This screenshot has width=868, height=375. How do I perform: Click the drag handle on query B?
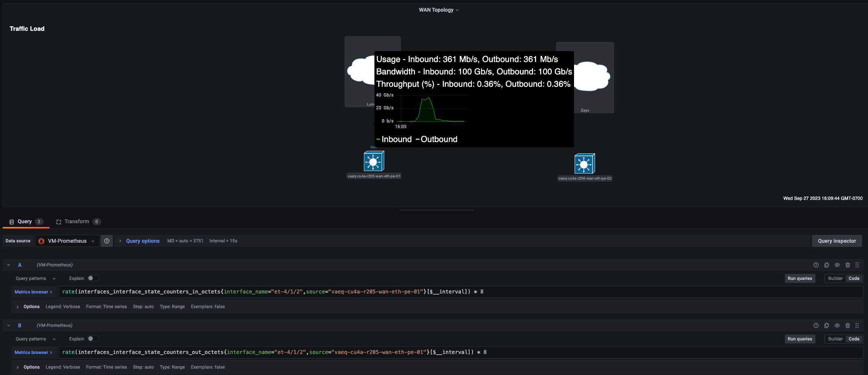tap(857, 325)
